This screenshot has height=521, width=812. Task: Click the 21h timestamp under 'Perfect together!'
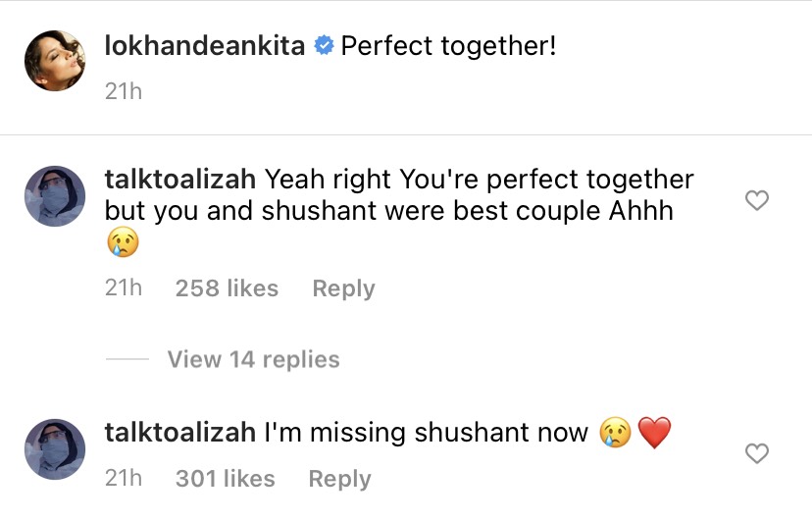tap(124, 91)
